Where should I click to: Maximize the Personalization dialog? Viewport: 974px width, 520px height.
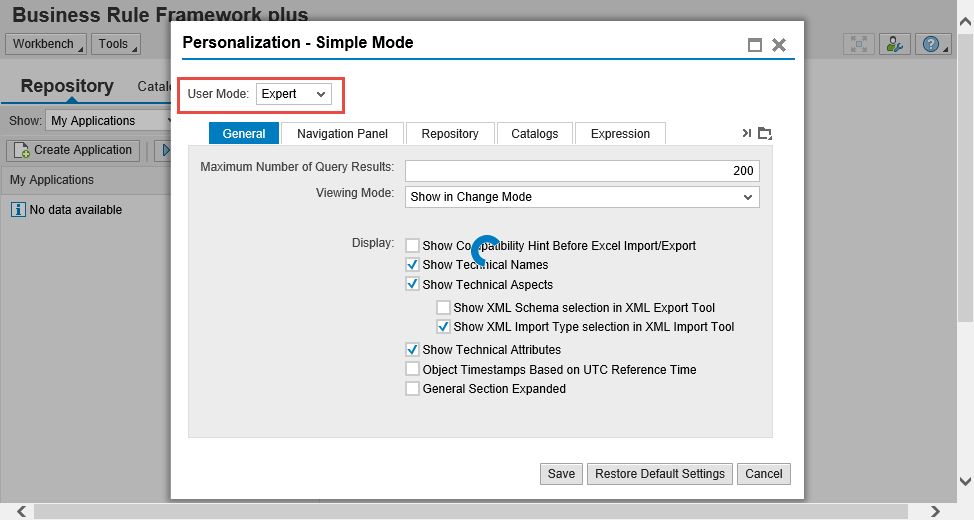coord(755,45)
